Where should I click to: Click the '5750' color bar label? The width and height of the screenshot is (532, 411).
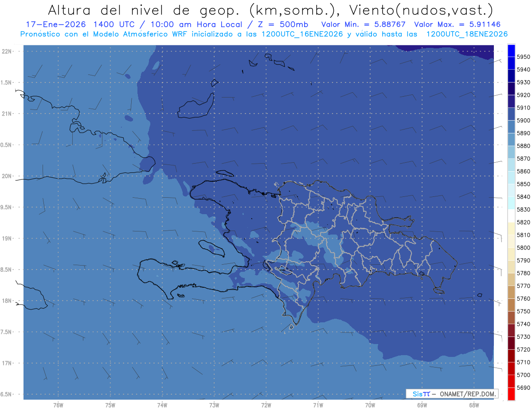(x=524, y=311)
